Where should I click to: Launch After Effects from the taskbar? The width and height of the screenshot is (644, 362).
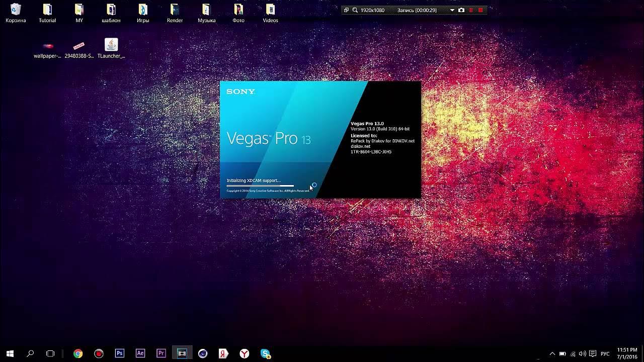pos(140,353)
